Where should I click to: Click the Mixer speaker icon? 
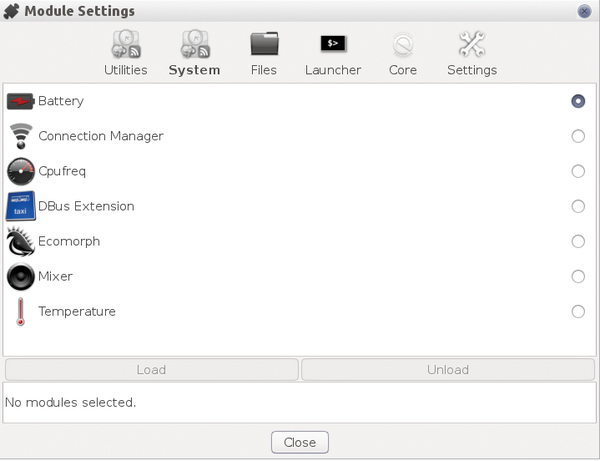20,276
